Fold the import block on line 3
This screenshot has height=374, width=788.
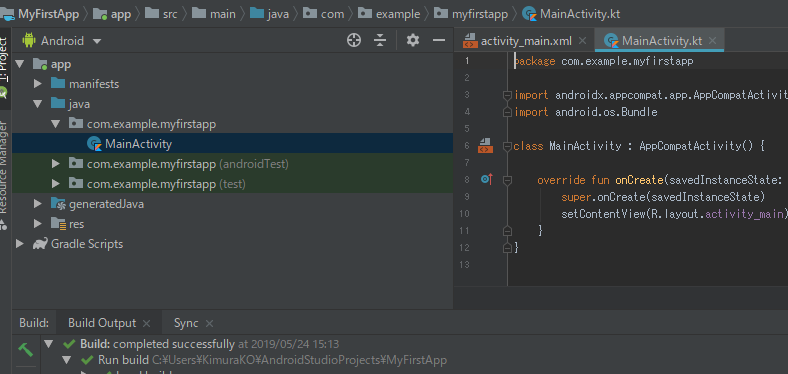coord(507,95)
